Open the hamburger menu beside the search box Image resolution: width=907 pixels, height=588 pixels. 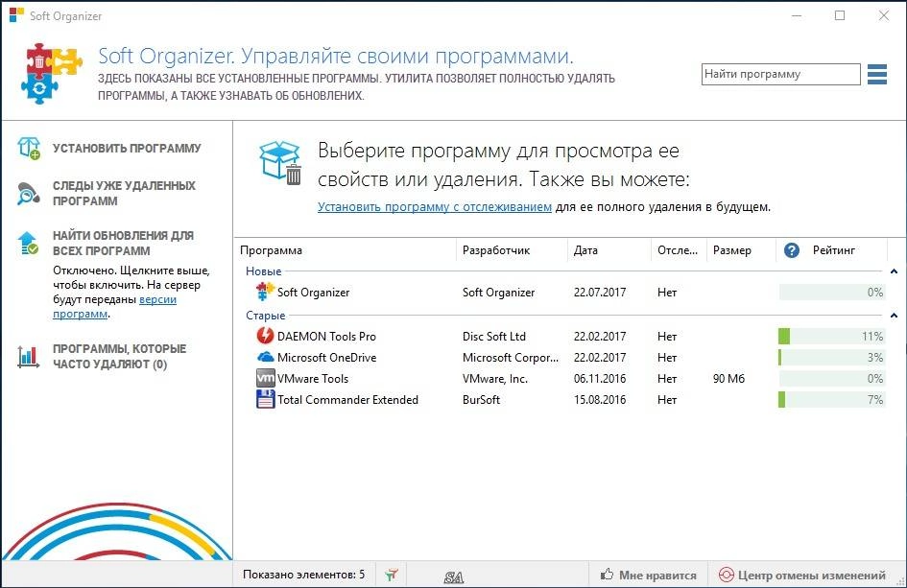[x=877, y=74]
